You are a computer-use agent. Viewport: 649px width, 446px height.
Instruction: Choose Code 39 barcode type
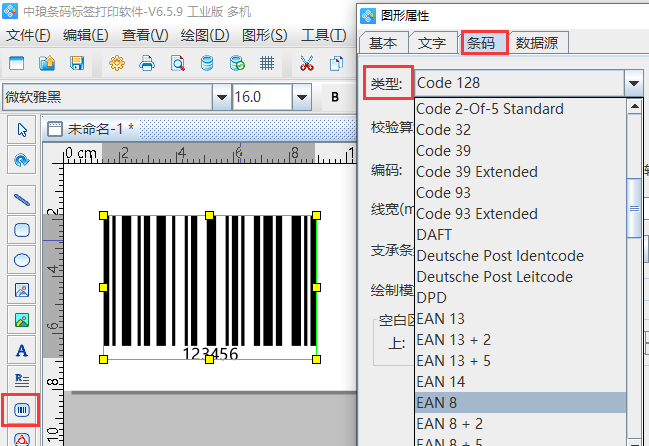520,151
